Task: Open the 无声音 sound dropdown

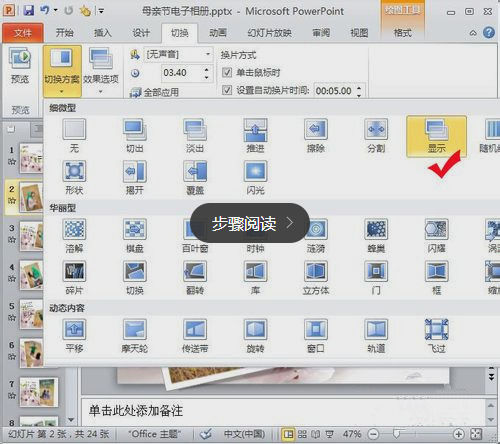Action: tap(178, 54)
